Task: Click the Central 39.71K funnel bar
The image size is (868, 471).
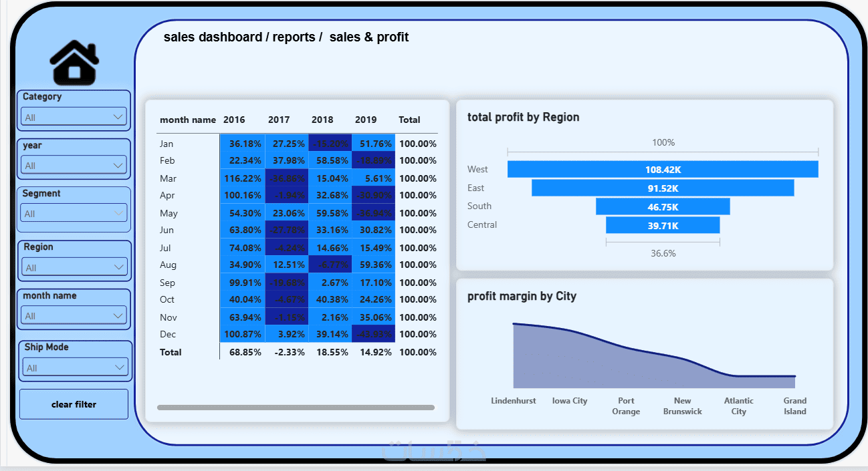Action: tap(663, 225)
